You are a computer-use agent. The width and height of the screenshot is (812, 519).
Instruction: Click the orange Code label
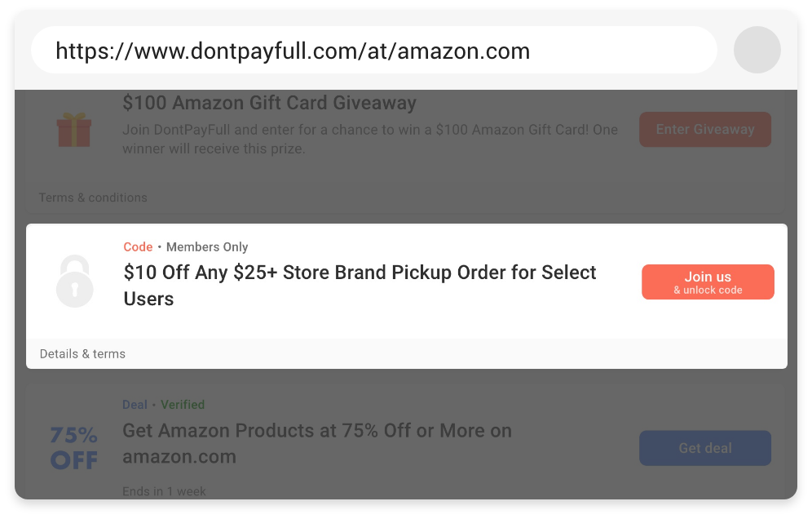tap(138, 247)
